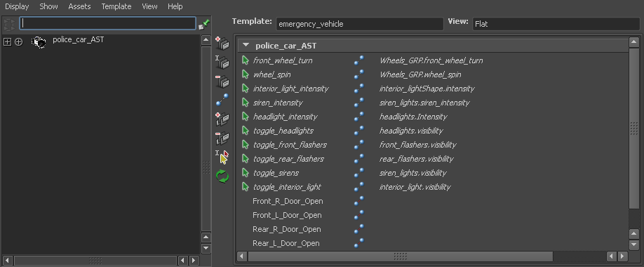644x267 pixels.
Task: Open the Show menu
Action: [x=48, y=6]
